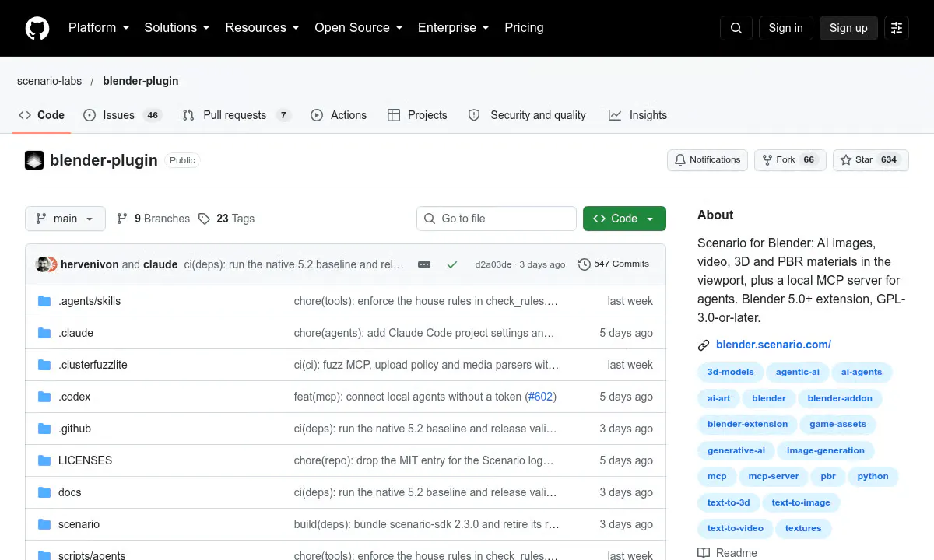
Task: Click the commit details ellipsis icon
Action: click(x=424, y=264)
